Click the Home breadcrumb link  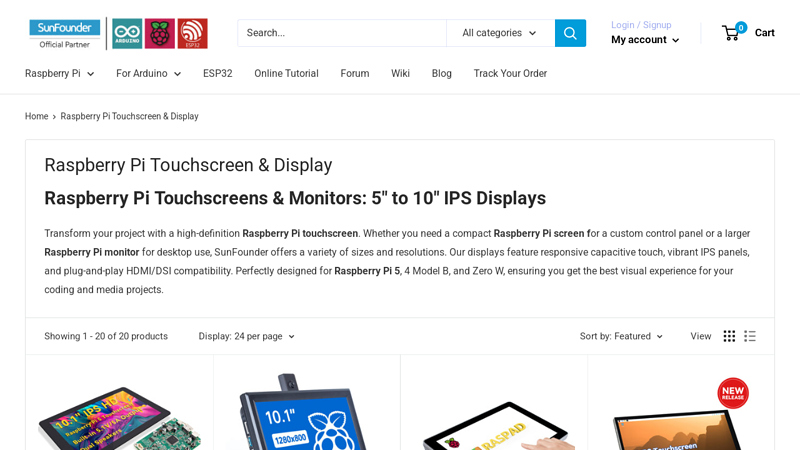point(36,116)
